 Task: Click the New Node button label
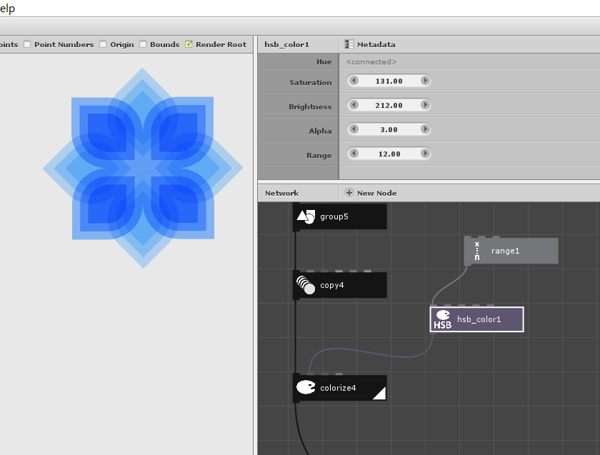click(x=377, y=193)
